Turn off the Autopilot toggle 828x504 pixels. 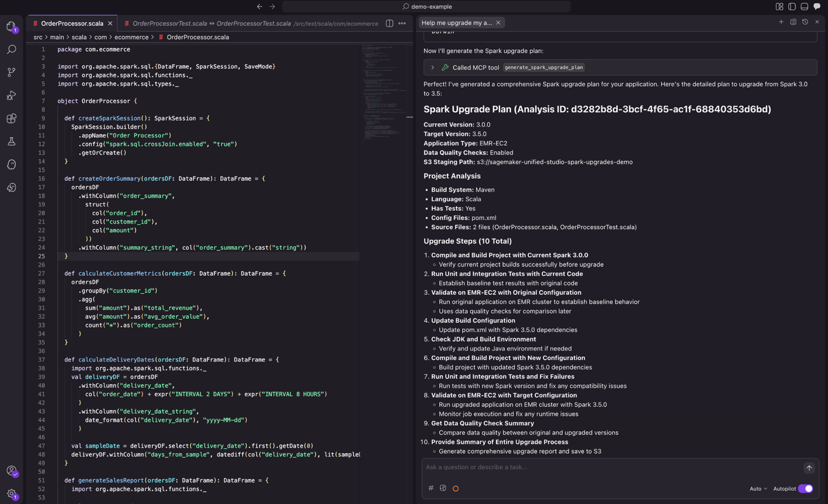pyautogui.click(x=805, y=488)
